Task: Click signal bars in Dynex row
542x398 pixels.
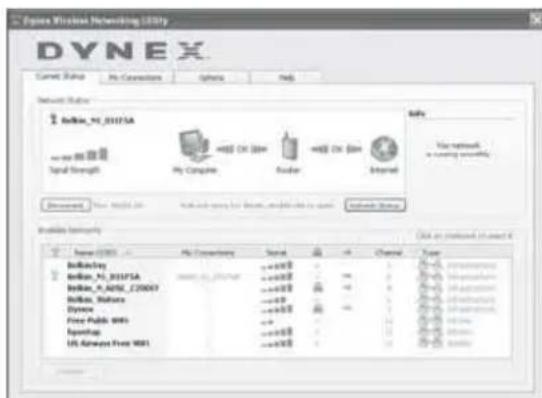Action: click(x=277, y=309)
